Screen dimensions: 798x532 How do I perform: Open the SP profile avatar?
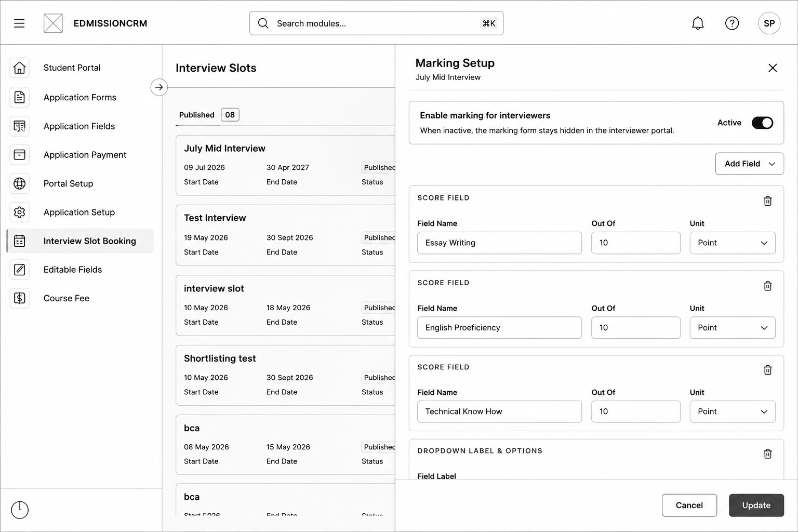(769, 23)
